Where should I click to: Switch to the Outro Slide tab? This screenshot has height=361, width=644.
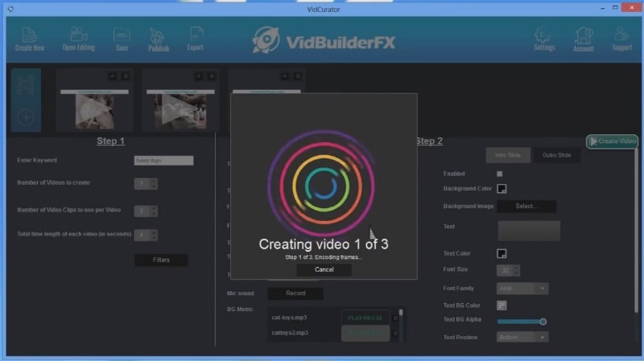[x=556, y=155]
